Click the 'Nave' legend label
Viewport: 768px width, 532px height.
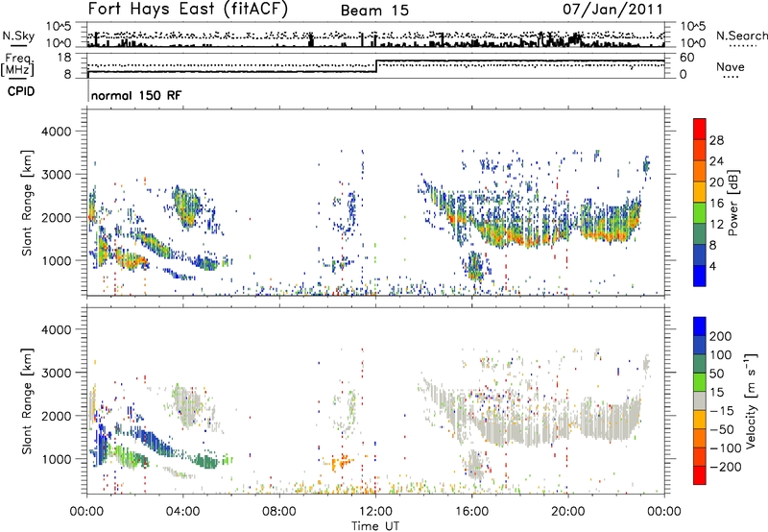coord(731,67)
